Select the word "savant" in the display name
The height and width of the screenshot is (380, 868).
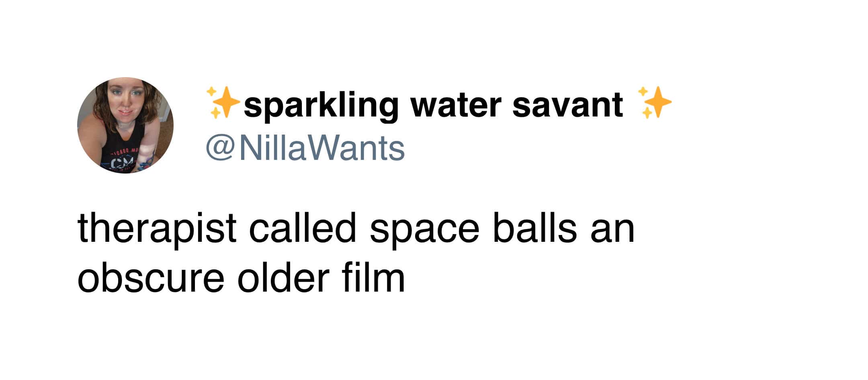567,104
